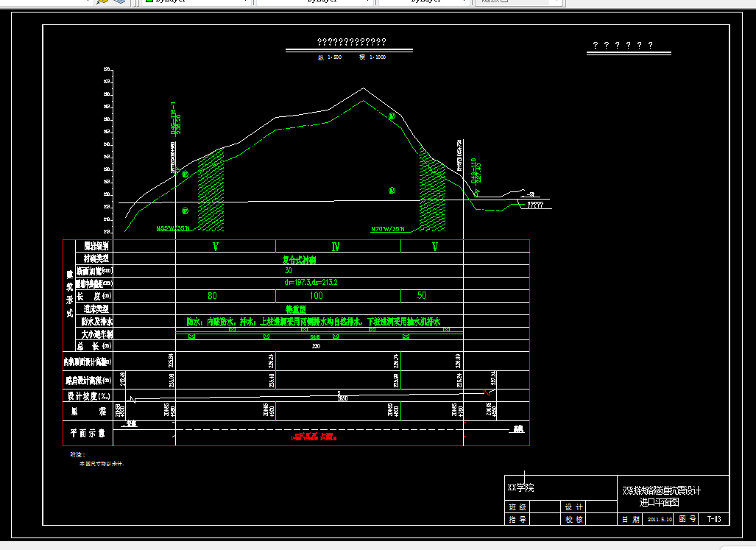Viewport: 756px width, 550px height.
Task: Select the length value 80
Action: 212,296
